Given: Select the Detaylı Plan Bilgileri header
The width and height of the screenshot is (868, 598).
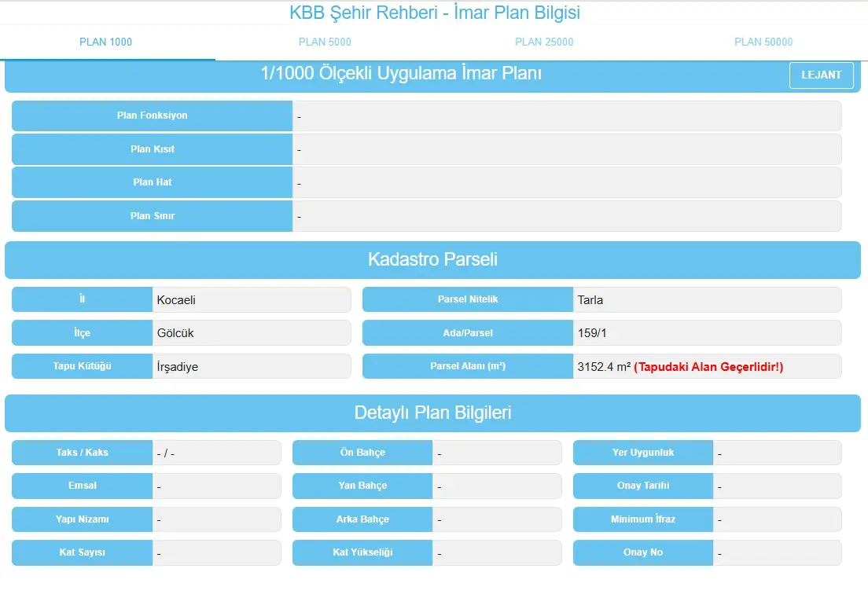Looking at the screenshot, I should (433, 413).
